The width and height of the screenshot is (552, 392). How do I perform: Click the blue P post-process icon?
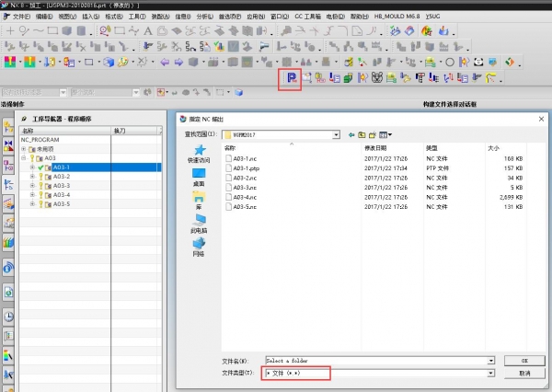coord(292,78)
